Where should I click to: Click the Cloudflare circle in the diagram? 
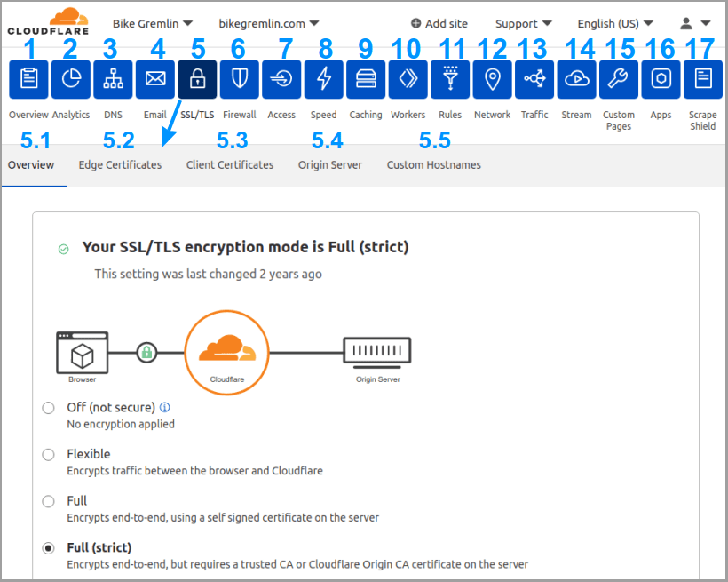[x=227, y=353]
